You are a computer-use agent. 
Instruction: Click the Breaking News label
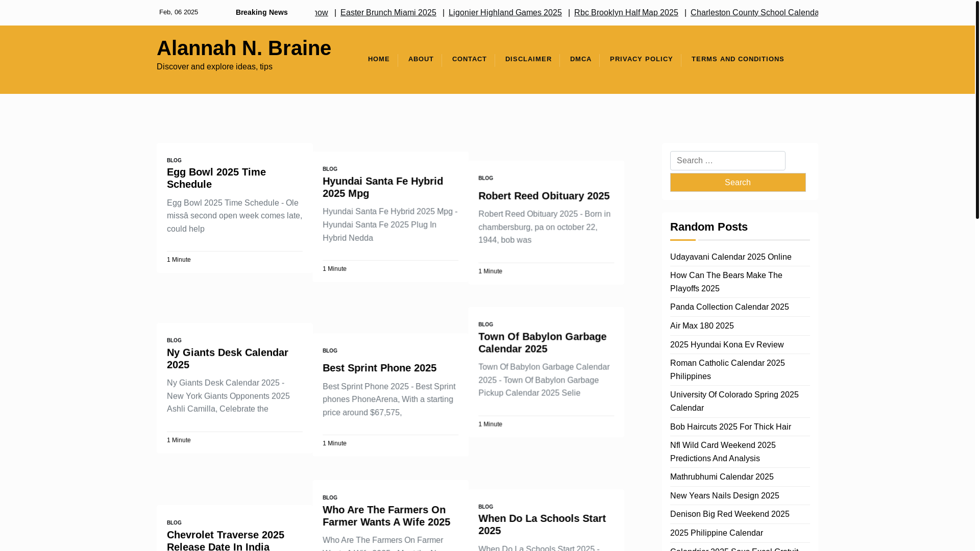coord(261,12)
